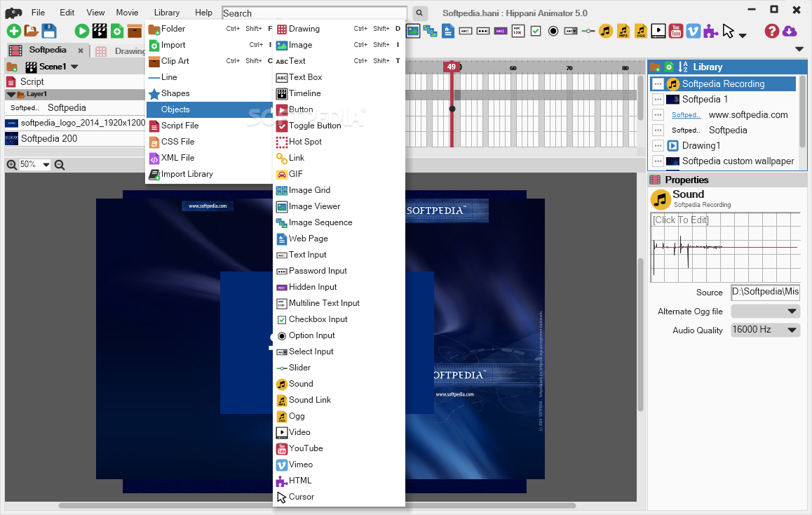The image size is (812, 515).
Task: Click the MP3 Sound Link toolbar icon
Action: pyautogui.click(x=623, y=31)
